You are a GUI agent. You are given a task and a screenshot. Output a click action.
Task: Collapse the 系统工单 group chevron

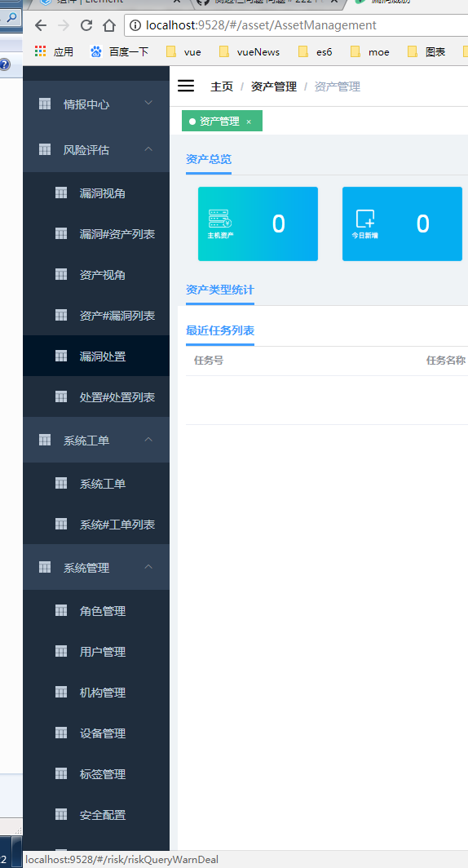(148, 440)
